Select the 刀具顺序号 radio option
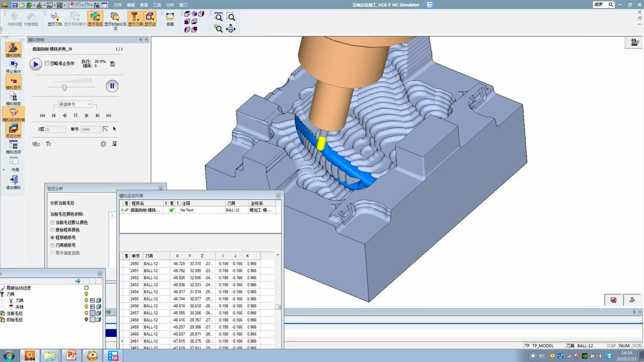The image size is (644, 362). (52, 245)
